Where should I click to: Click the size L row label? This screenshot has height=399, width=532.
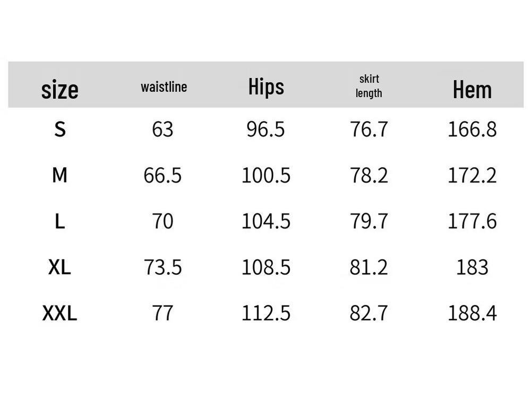[x=60, y=221]
